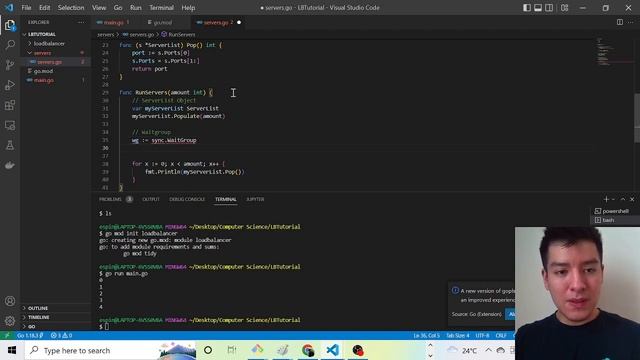Click the Go version status bar item
Screen dimensions: 640x360
(x=30, y=336)
